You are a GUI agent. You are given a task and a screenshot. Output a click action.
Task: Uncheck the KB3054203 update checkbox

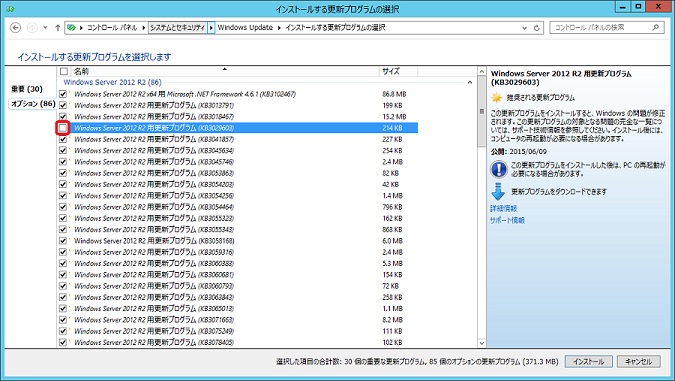pyautogui.click(x=63, y=184)
